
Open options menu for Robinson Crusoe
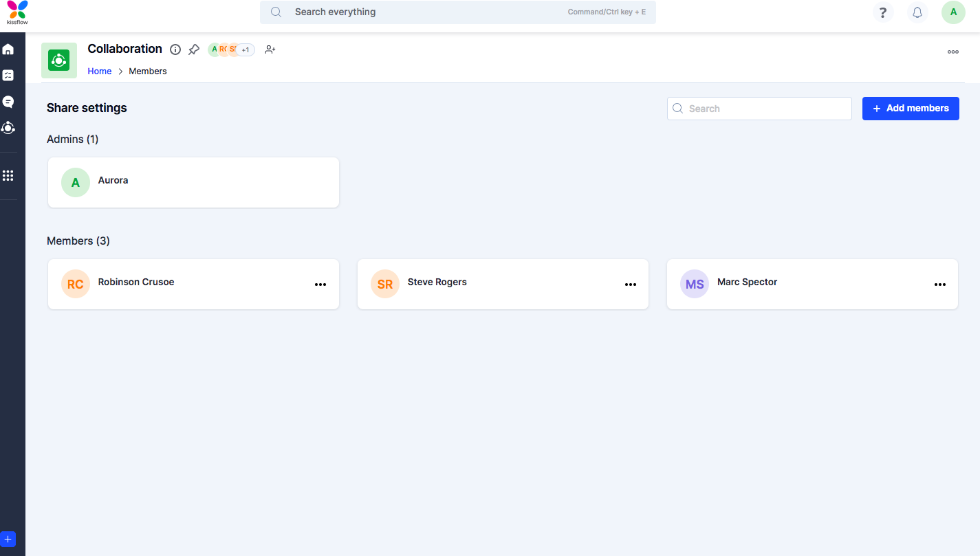click(320, 285)
